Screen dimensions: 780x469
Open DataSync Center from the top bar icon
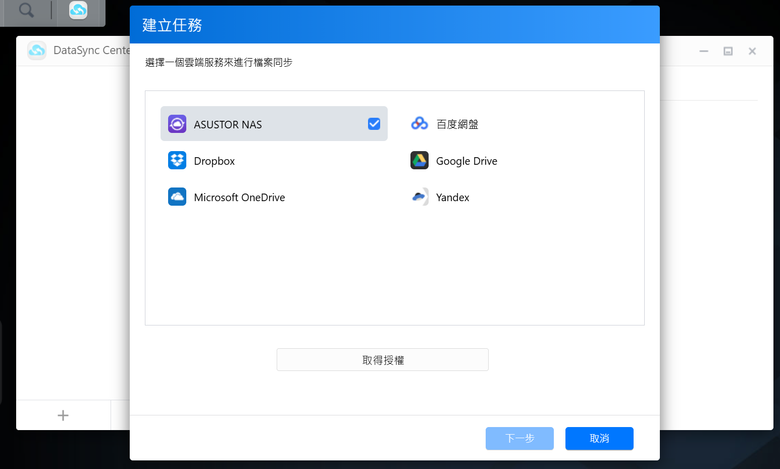click(78, 10)
